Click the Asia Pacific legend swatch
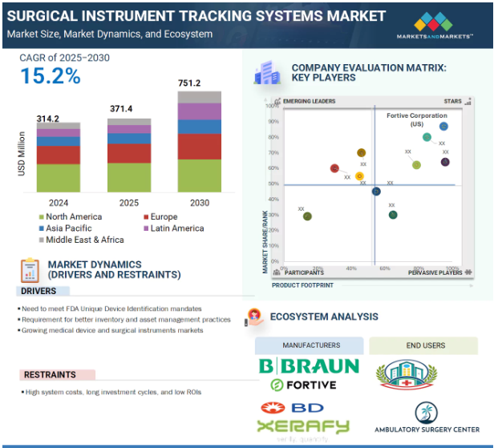 pos(41,228)
